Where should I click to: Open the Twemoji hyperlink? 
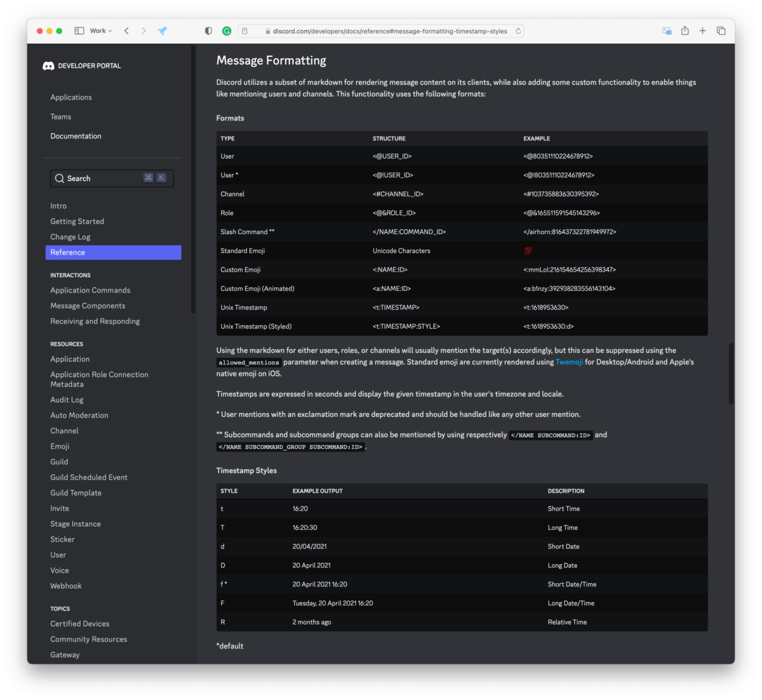pos(569,362)
